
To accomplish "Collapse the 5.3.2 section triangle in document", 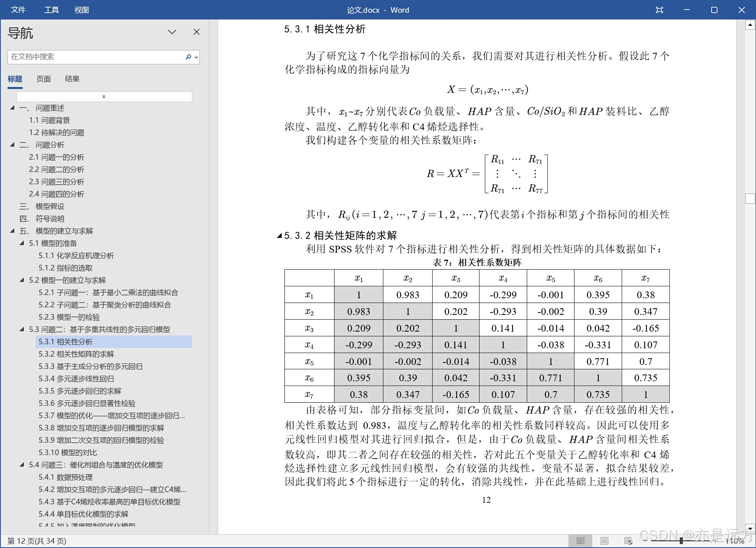I will click(x=279, y=236).
